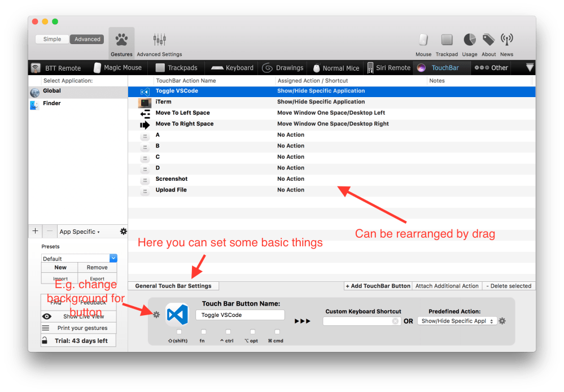564x392 pixels.
Task: Tick the cmd modifier checkbox
Action: click(277, 332)
